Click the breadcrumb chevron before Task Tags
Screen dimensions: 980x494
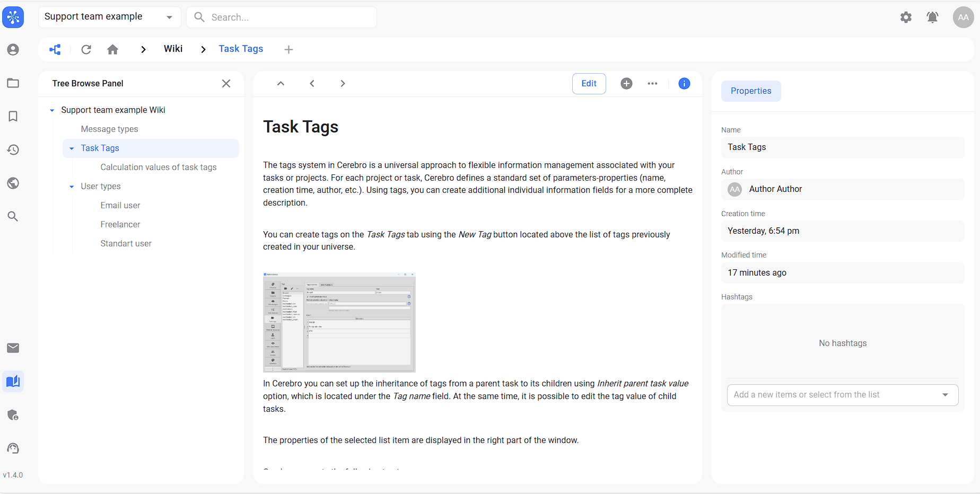203,49
